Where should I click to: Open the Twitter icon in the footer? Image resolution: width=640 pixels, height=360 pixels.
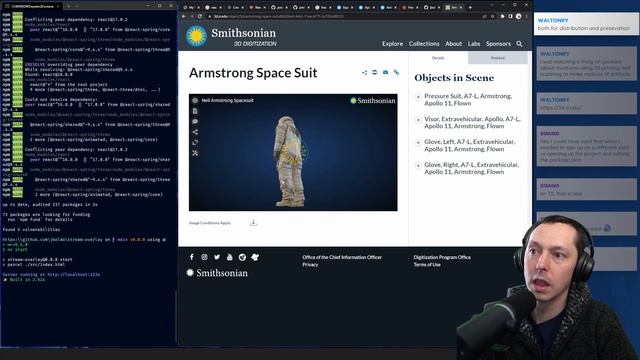tap(217, 257)
